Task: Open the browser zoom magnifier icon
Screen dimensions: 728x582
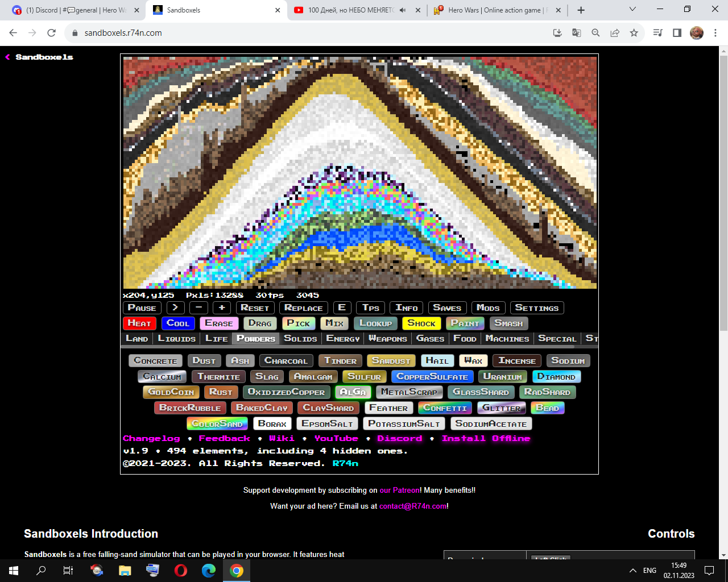Action: pyautogui.click(x=595, y=33)
